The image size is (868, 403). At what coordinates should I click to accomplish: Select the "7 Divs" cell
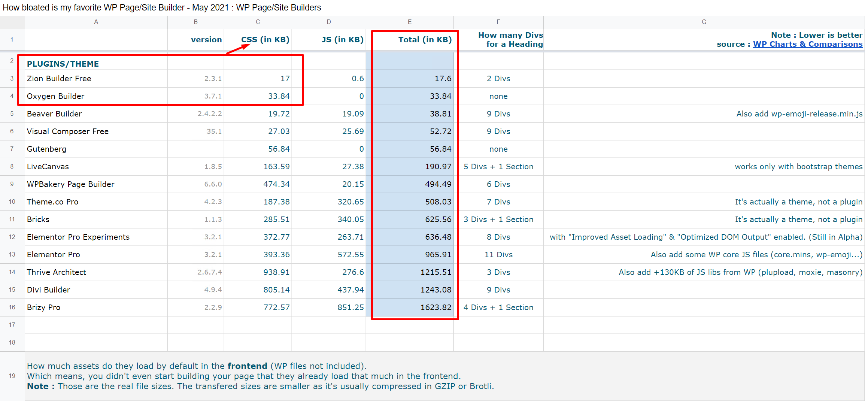498,202
